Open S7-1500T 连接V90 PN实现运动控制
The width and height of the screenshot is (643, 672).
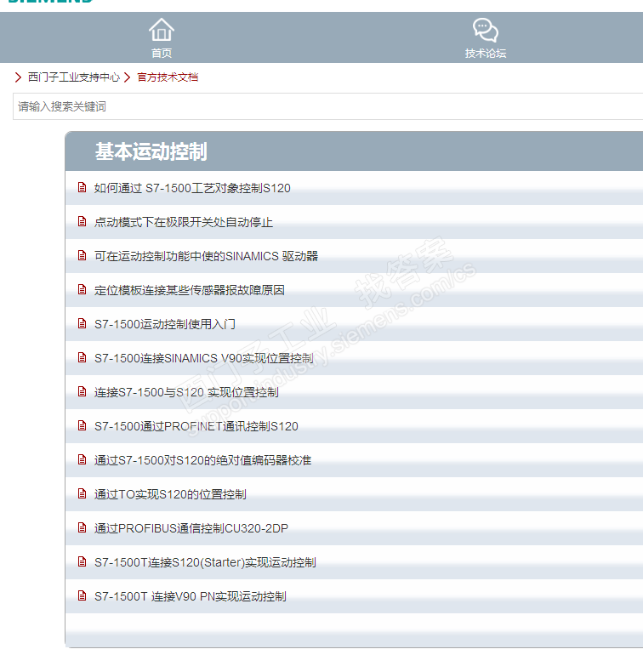click(191, 596)
